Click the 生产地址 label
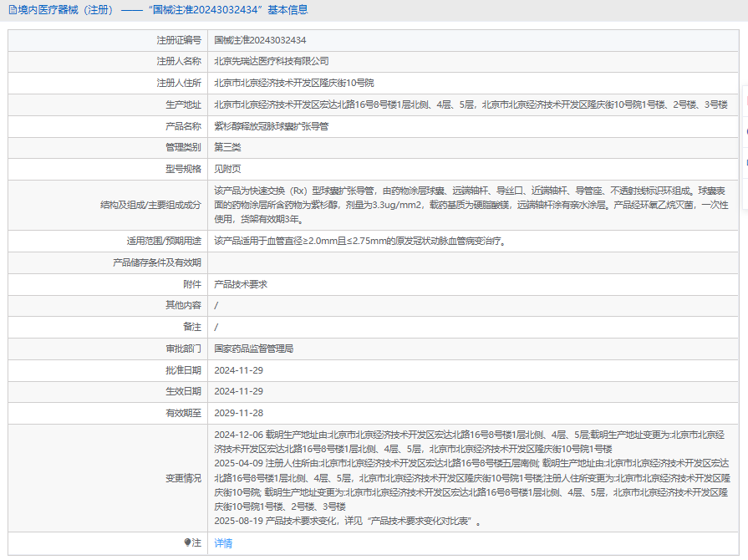 click(x=183, y=105)
